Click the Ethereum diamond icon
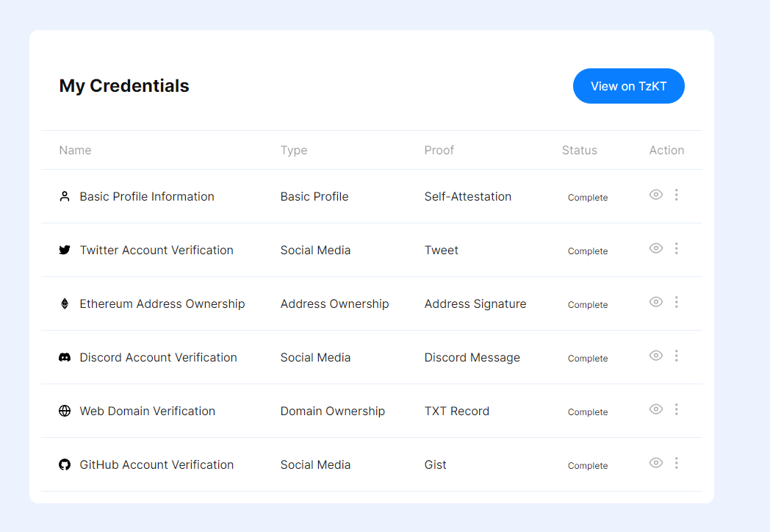Image resolution: width=770 pixels, height=532 pixels. pos(65,303)
